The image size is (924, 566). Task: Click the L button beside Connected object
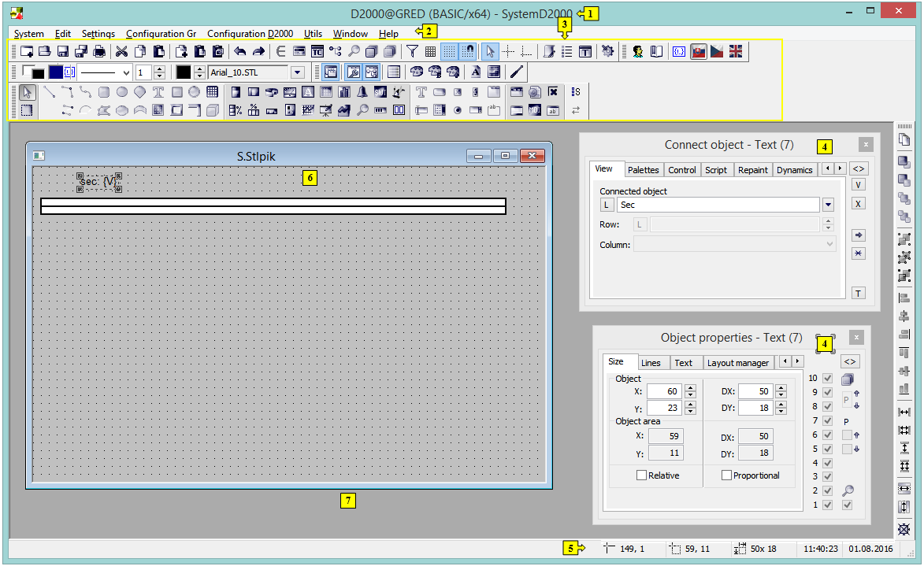coord(607,205)
